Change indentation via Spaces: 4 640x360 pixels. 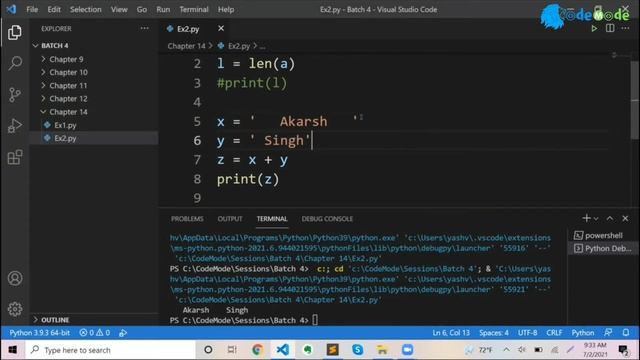point(494,333)
